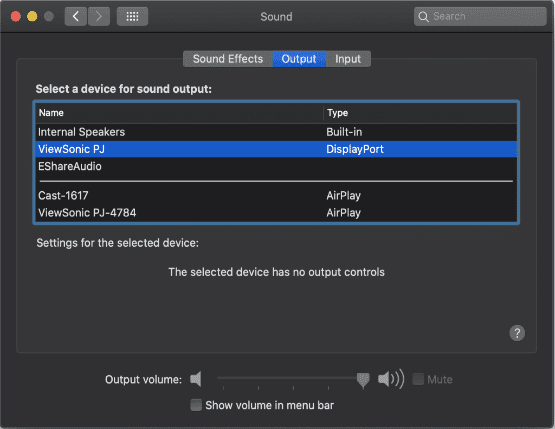
Task: Select Internal Speakers output device
Action: point(276,132)
